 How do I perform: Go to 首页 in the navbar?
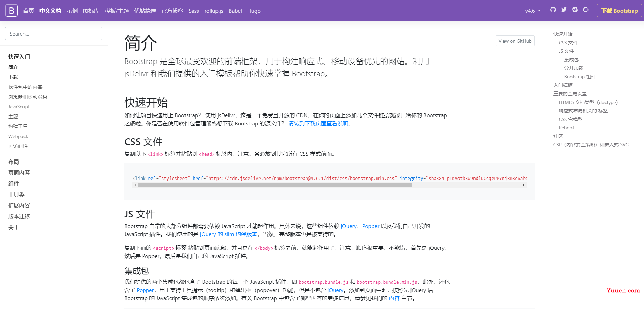pyautogui.click(x=29, y=11)
